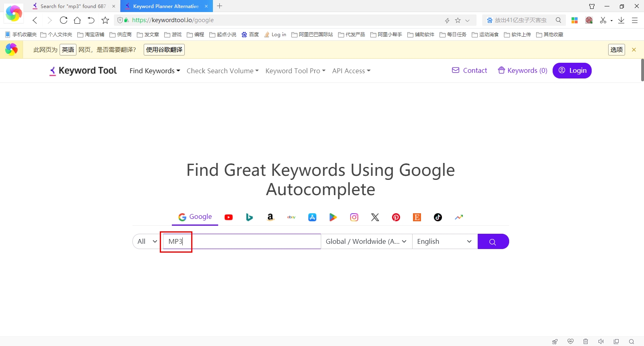This screenshot has height=346, width=644.
Task: Select the Etsy keyword source icon
Action: coord(417,217)
